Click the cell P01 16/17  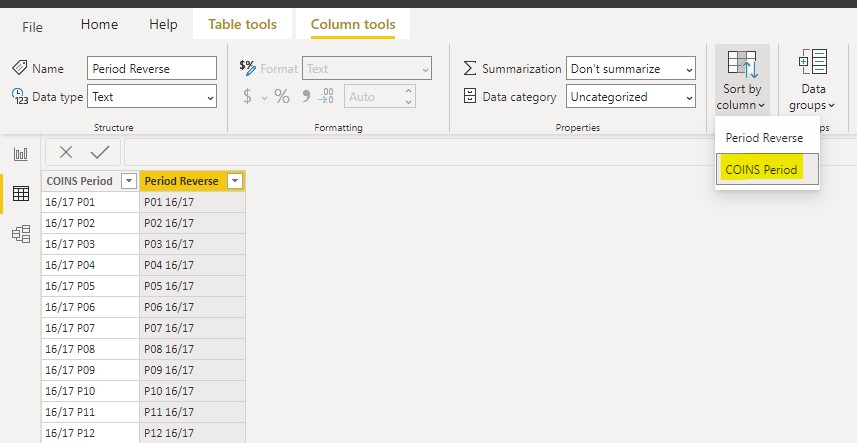(x=192, y=202)
